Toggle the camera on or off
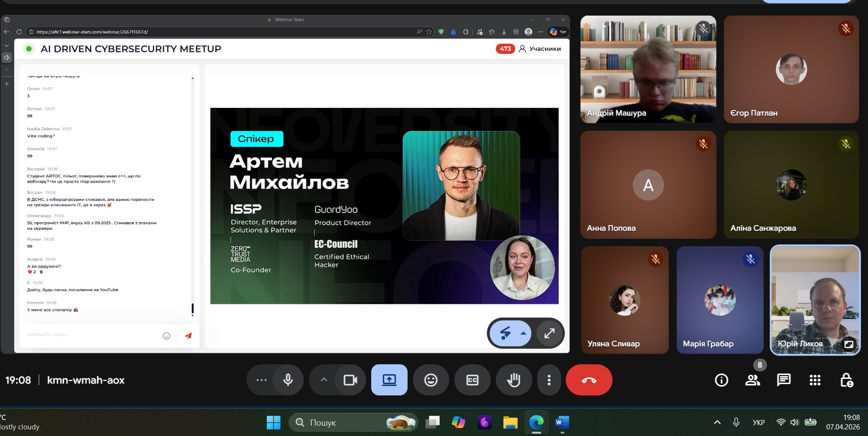Image resolution: width=868 pixels, height=436 pixels. (x=350, y=380)
